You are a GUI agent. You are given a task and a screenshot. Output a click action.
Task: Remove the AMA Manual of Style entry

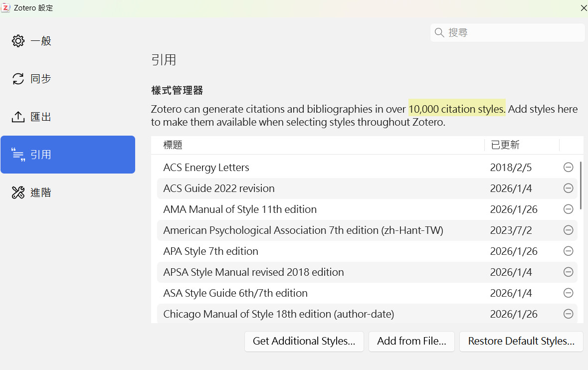pos(568,209)
